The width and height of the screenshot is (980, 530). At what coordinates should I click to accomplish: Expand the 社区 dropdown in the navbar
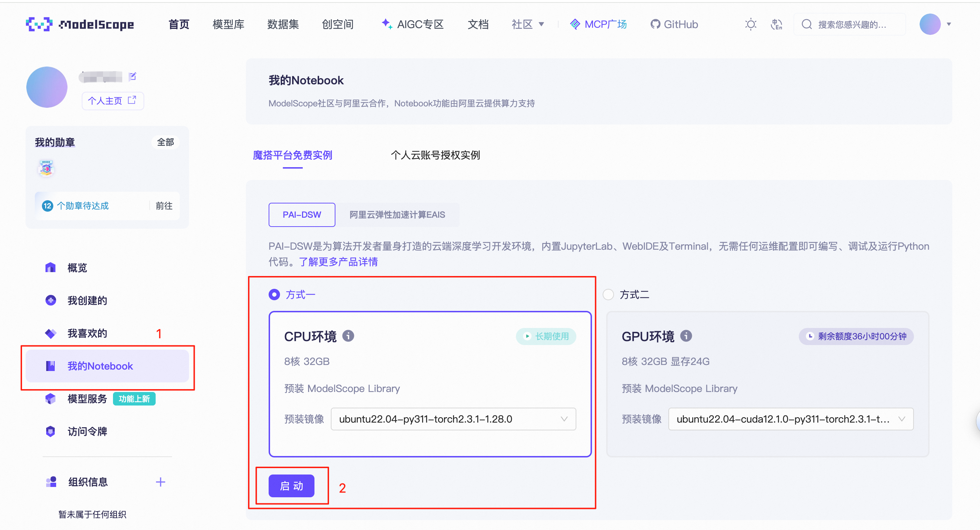click(x=527, y=24)
